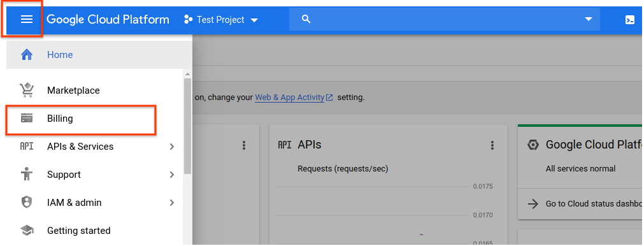Expand the IAM & admin submenu chevron
The width and height of the screenshot is (644, 246).
pos(172,203)
